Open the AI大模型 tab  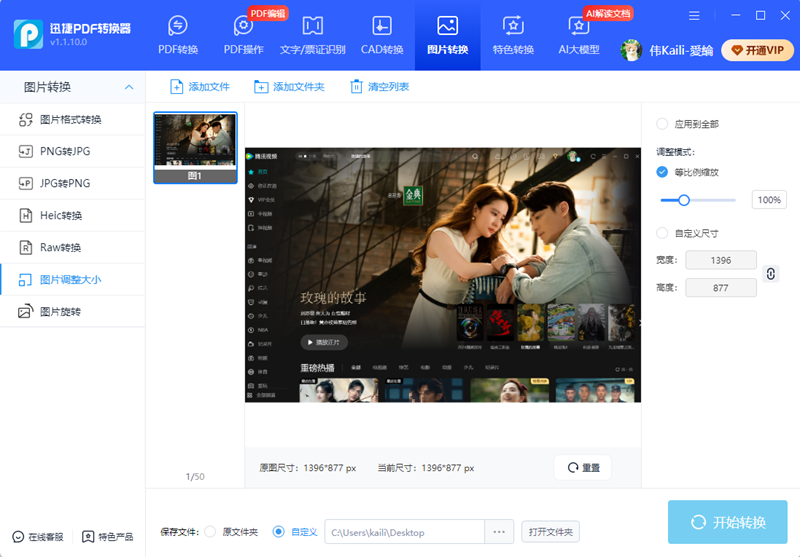[x=579, y=35]
